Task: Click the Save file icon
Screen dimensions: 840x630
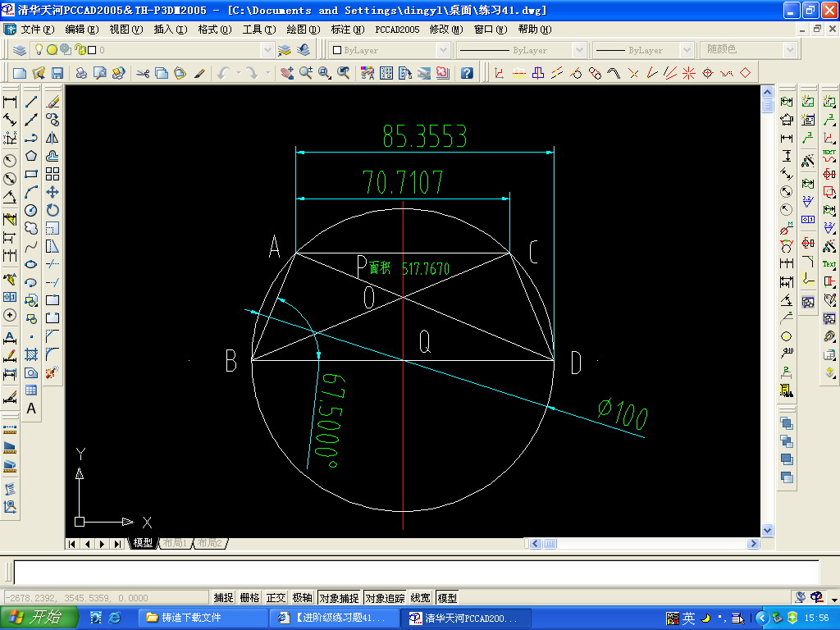Action: pyautogui.click(x=57, y=73)
